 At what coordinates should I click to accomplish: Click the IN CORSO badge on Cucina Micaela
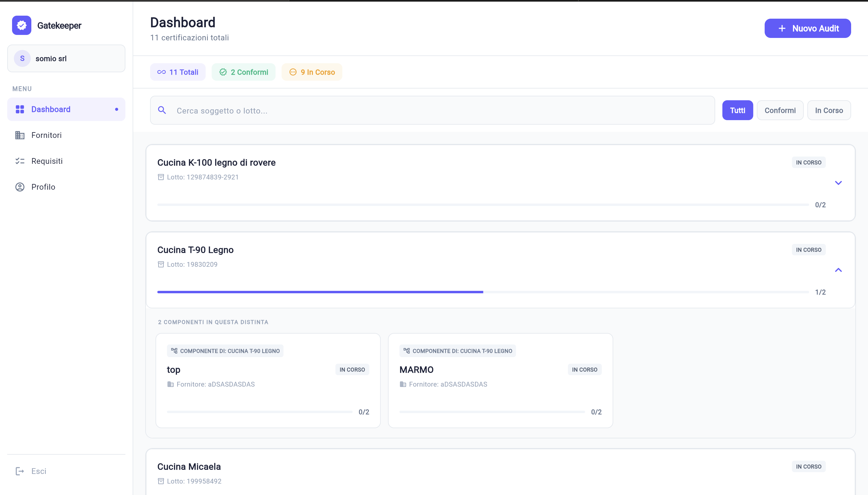(808, 467)
